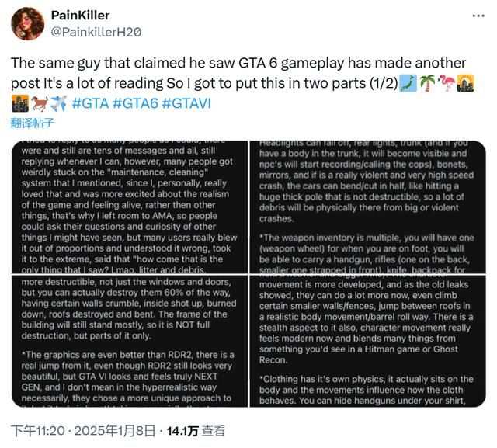Click the Japan map emoji
Viewport: 497px width, 448px height.
coord(408,83)
